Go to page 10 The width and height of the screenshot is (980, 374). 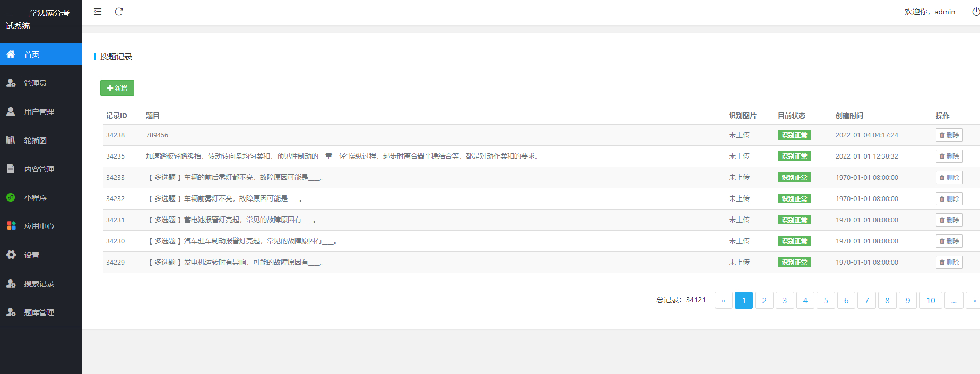[x=931, y=300]
